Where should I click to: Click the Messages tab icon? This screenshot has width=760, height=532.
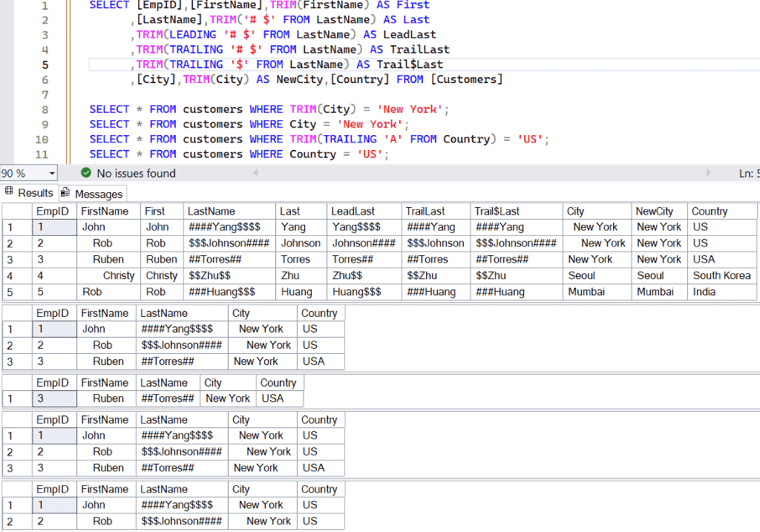coord(65,192)
